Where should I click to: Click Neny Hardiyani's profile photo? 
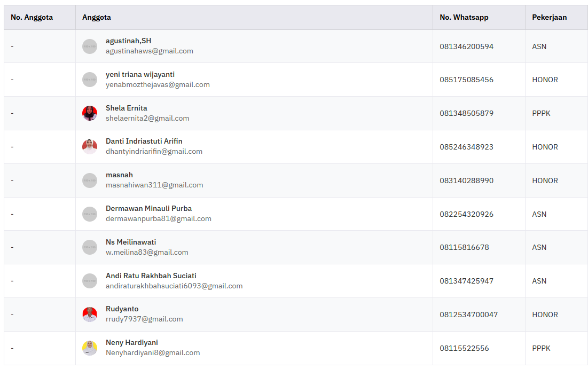coord(90,348)
